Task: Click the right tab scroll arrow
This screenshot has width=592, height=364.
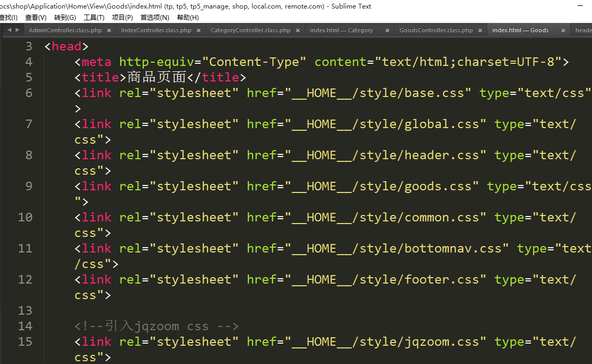Action: 17,30
